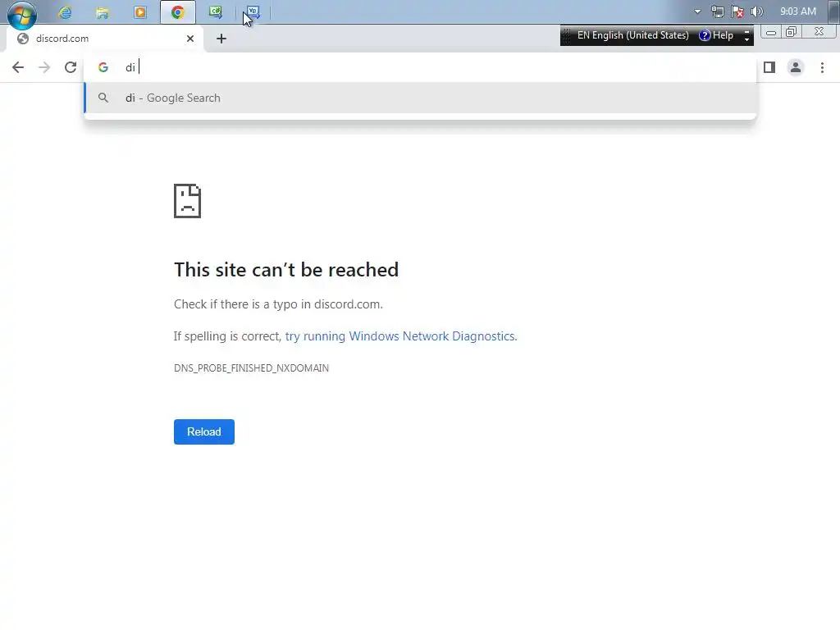840x630 pixels.
Task: Open the volume speaker tray icon
Action: coord(757,11)
